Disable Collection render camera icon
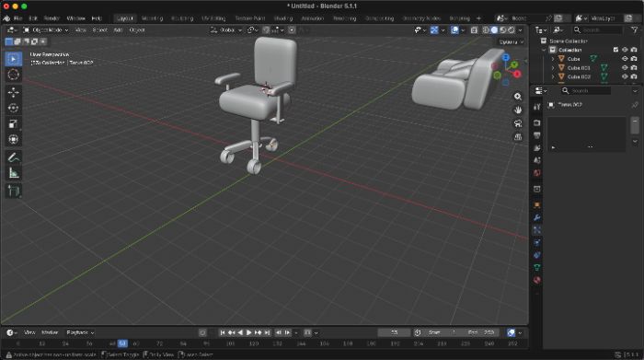 click(x=634, y=50)
